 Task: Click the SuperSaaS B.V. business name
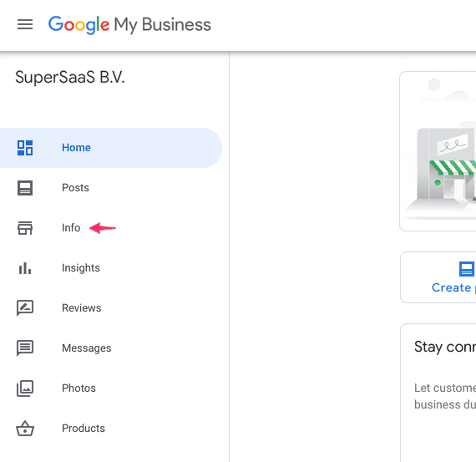(70, 77)
